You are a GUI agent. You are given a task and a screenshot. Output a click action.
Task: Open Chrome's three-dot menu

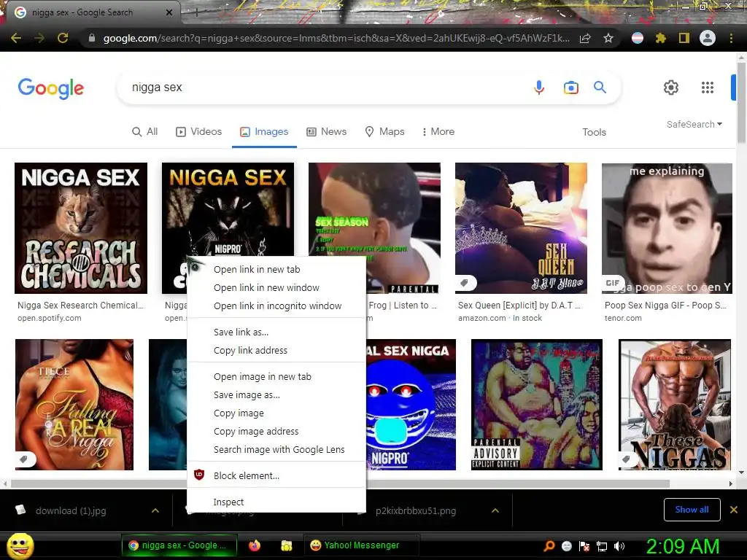point(731,38)
